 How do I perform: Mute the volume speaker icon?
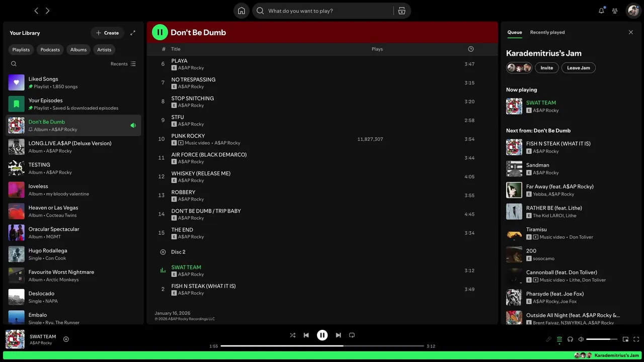[x=581, y=339]
